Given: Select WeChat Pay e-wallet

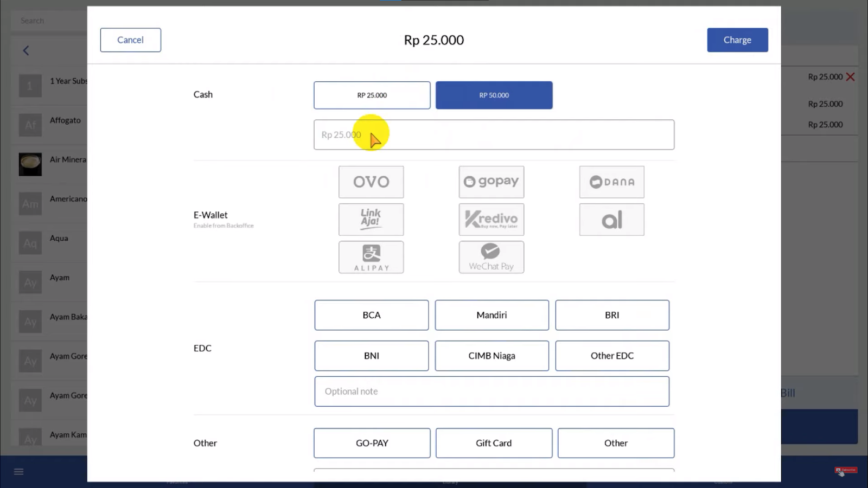Looking at the screenshot, I should point(492,257).
